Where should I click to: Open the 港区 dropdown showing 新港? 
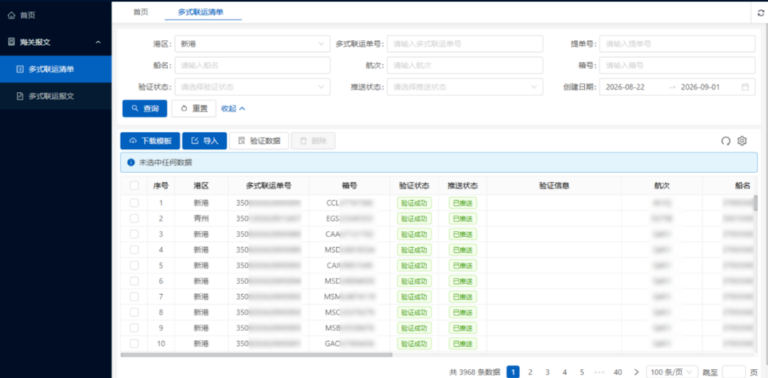pos(252,44)
